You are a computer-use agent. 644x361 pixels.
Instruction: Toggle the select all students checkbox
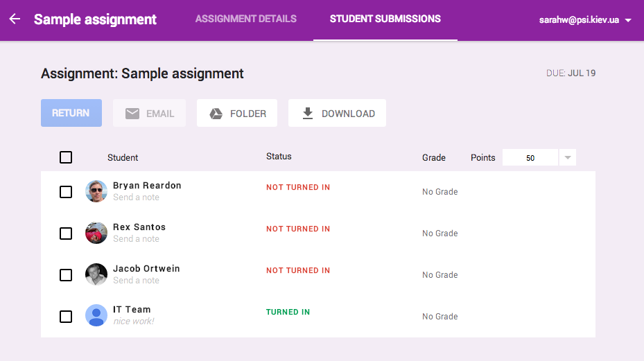coord(66,157)
